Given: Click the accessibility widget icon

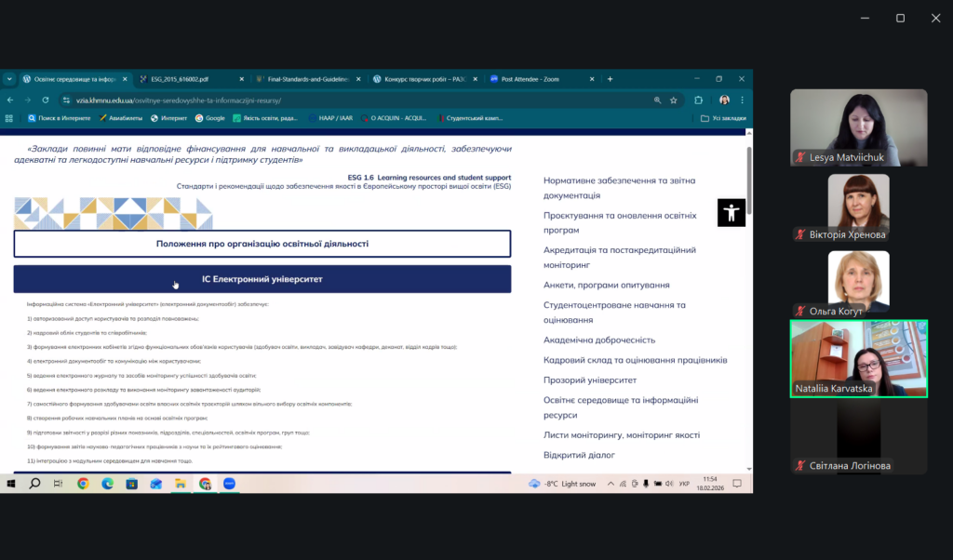Looking at the screenshot, I should click(732, 213).
